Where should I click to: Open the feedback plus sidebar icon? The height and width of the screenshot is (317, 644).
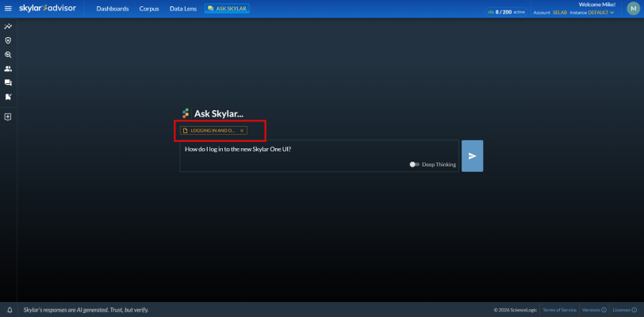tap(8, 117)
